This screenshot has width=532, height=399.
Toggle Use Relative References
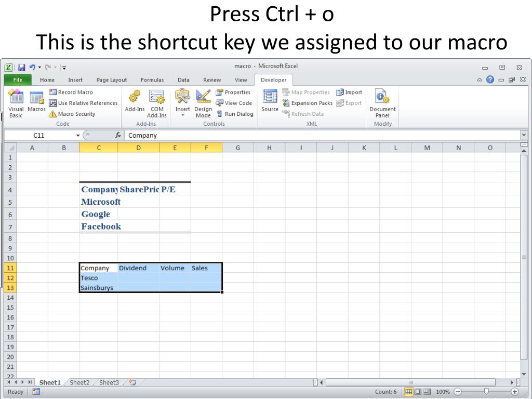click(83, 103)
